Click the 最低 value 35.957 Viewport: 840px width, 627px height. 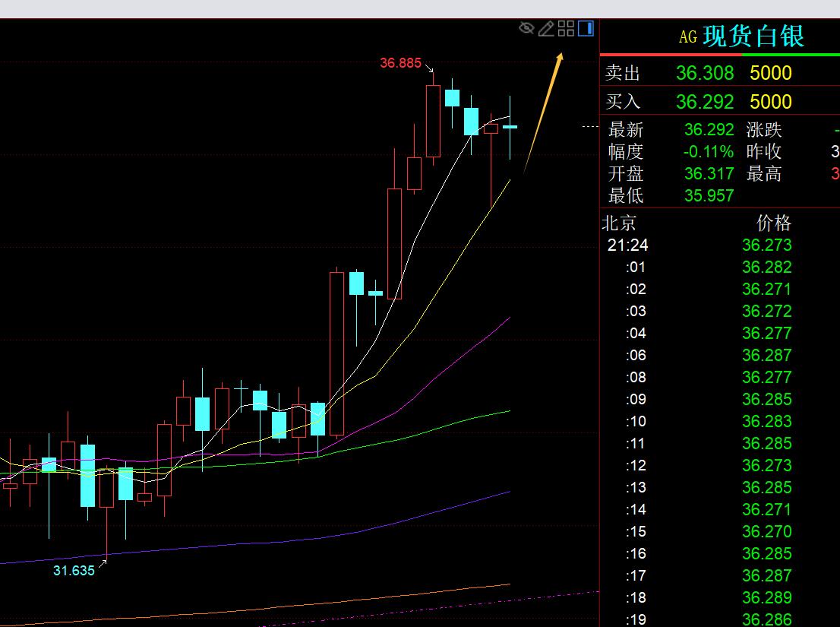click(709, 196)
